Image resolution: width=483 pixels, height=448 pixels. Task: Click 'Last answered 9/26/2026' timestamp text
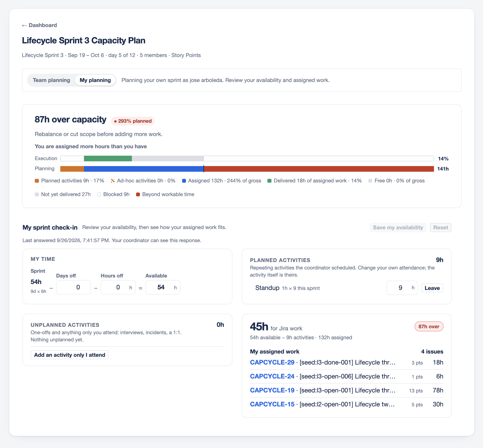click(x=66, y=240)
